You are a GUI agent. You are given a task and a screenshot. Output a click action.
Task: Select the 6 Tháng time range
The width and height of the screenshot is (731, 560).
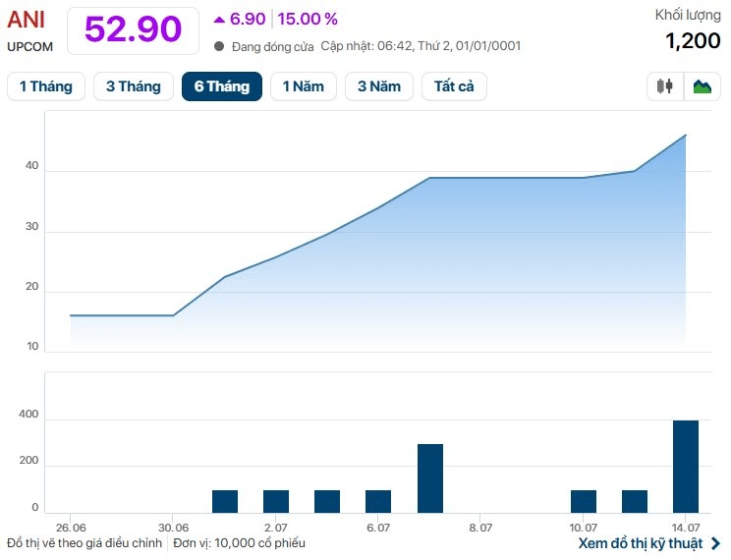(222, 86)
